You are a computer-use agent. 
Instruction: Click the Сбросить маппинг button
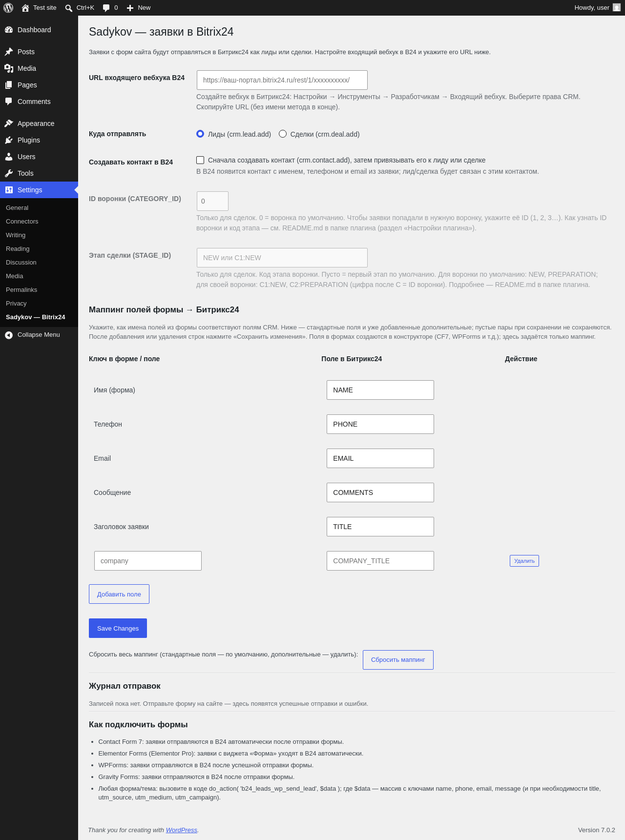click(398, 660)
